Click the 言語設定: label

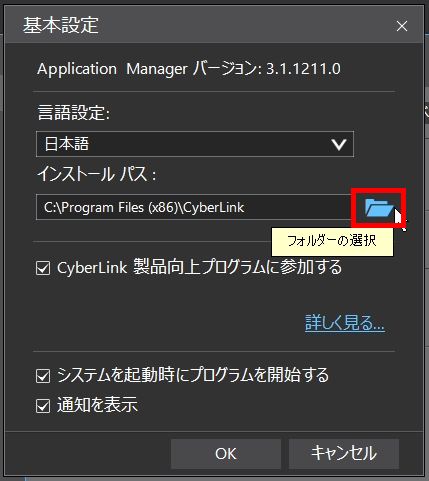click(74, 112)
